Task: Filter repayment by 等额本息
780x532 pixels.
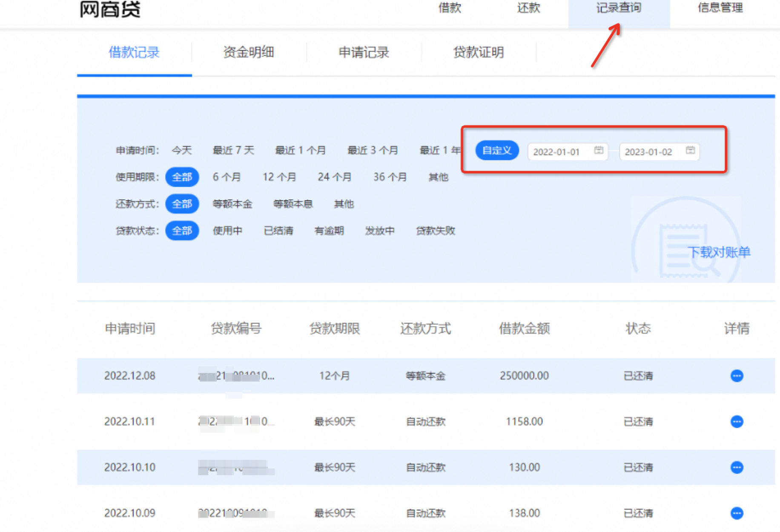Action: [292, 204]
